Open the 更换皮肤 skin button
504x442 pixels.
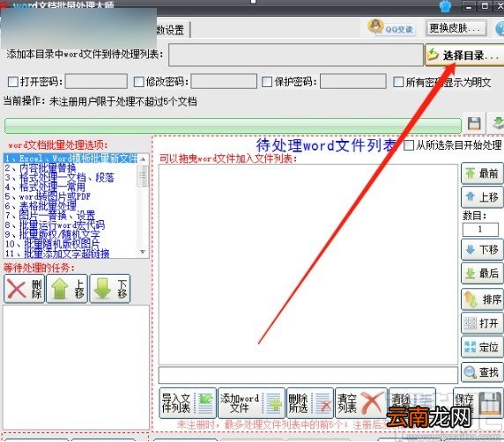pos(456,28)
